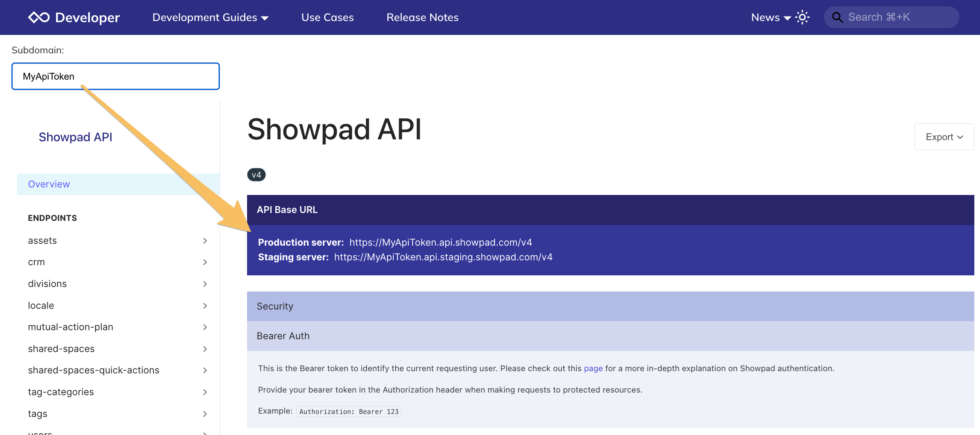Viewport: 980px width, 435px height.
Task: Click the Subdomain input field
Action: (x=116, y=76)
